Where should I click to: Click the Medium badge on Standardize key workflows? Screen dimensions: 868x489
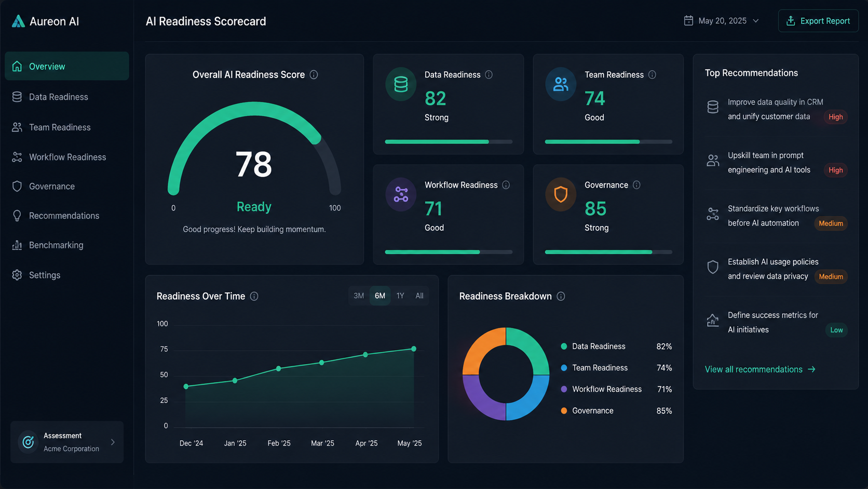(x=831, y=223)
